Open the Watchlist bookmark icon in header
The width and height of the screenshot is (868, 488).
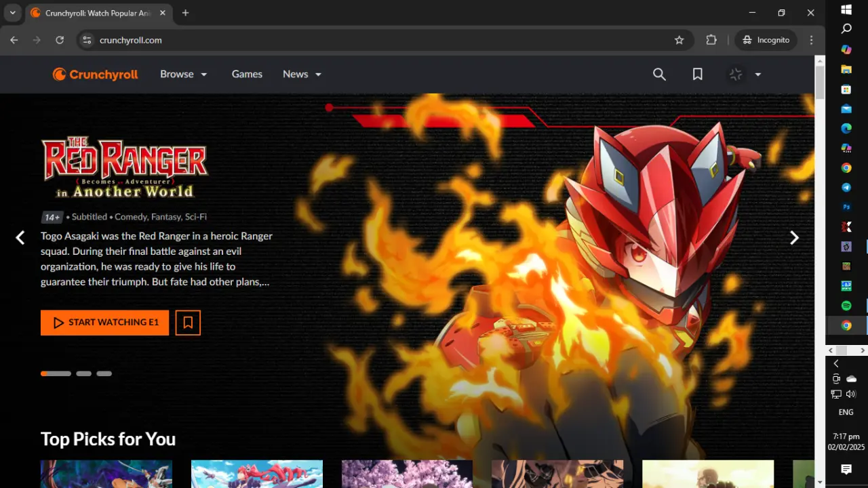click(x=698, y=75)
